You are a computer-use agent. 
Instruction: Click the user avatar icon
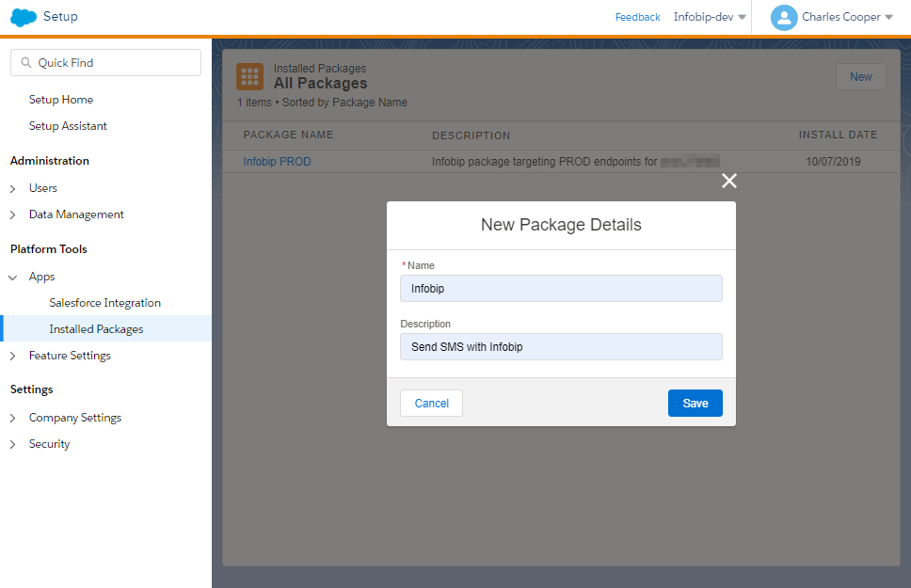[x=783, y=17]
